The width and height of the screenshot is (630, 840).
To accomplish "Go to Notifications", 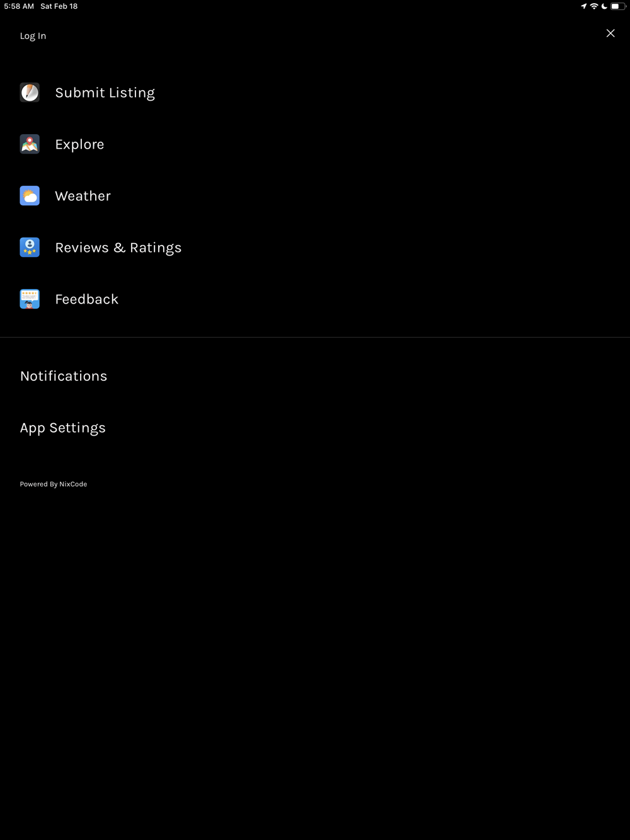I will (64, 376).
